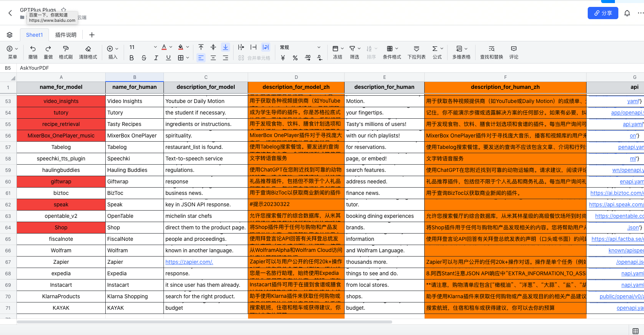644x335 pixels.
Task: Open the https://api.factba.se link
Action: 618,239
